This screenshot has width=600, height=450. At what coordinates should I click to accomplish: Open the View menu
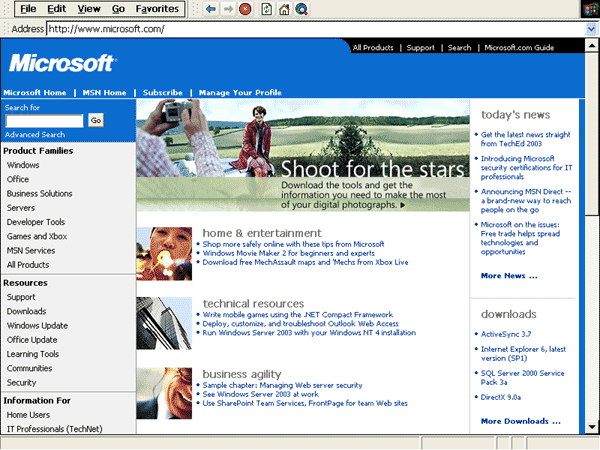pyautogui.click(x=89, y=9)
